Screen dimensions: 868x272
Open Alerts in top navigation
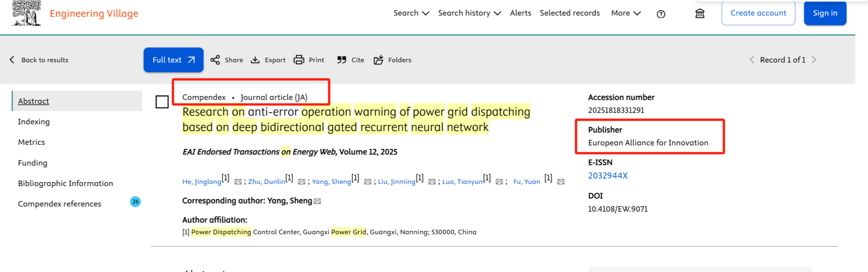click(x=520, y=13)
